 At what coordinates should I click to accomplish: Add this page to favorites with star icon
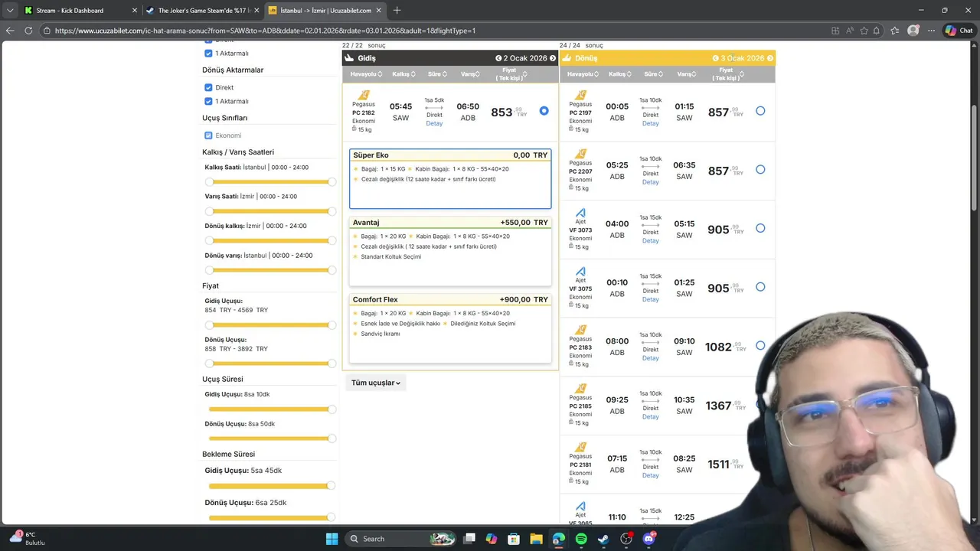864,31
